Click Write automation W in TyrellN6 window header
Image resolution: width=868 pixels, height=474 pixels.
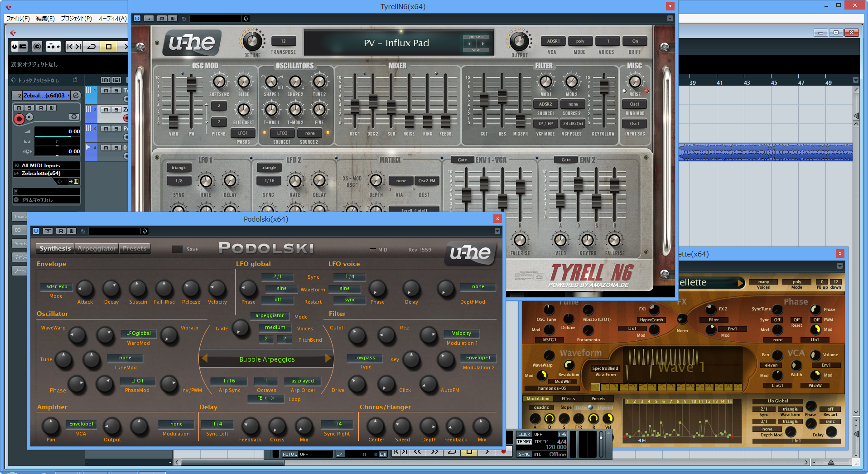click(172, 19)
